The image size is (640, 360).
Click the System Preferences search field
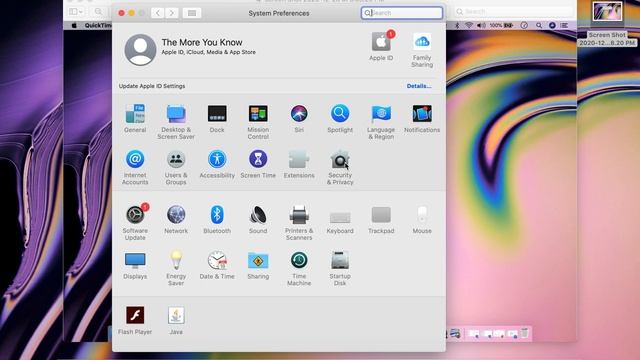tap(402, 13)
